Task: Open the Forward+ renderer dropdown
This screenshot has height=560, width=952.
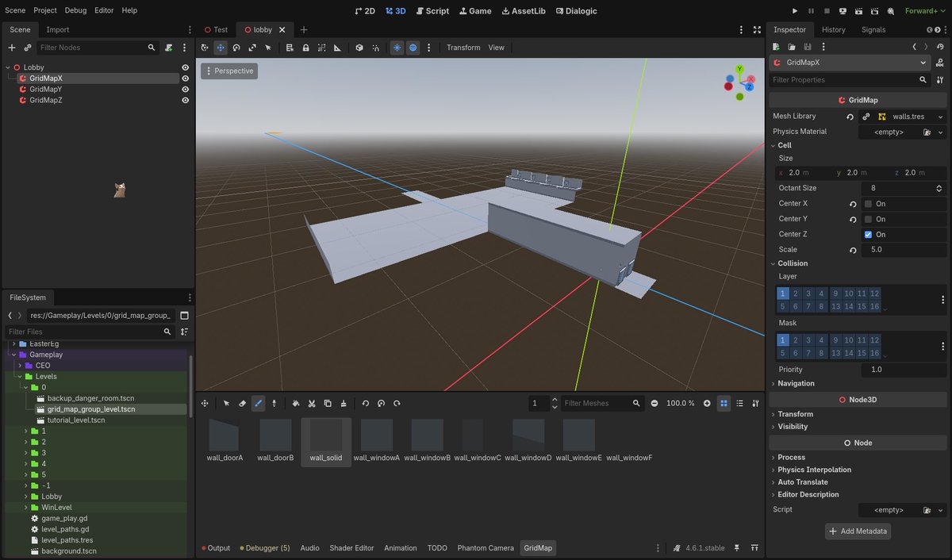Action: tap(925, 11)
